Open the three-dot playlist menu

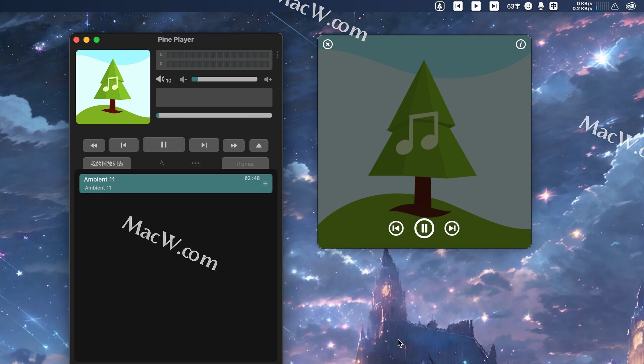[196, 163]
